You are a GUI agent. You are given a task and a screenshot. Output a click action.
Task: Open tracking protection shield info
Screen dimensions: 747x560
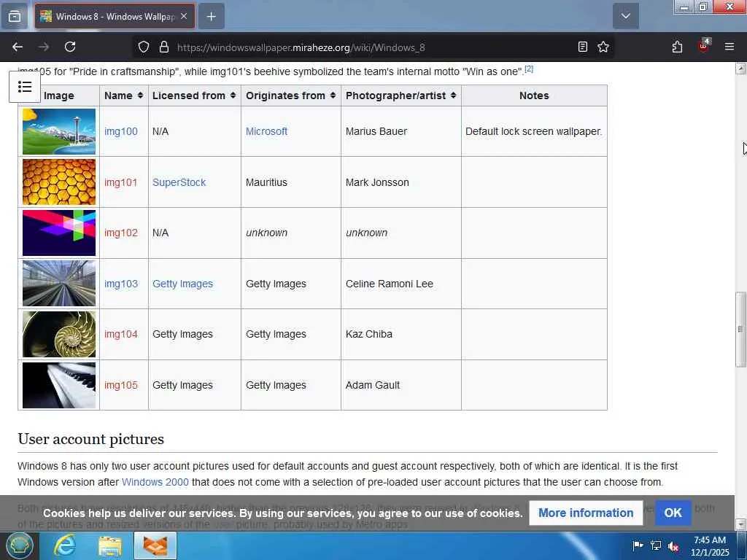coord(144,47)
